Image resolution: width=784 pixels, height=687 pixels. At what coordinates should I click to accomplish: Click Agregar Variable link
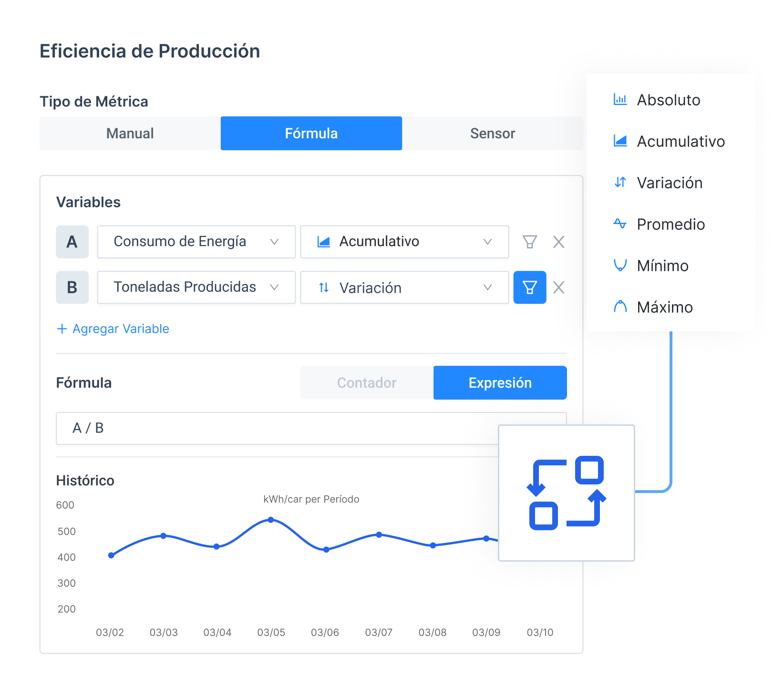point(113,329)
